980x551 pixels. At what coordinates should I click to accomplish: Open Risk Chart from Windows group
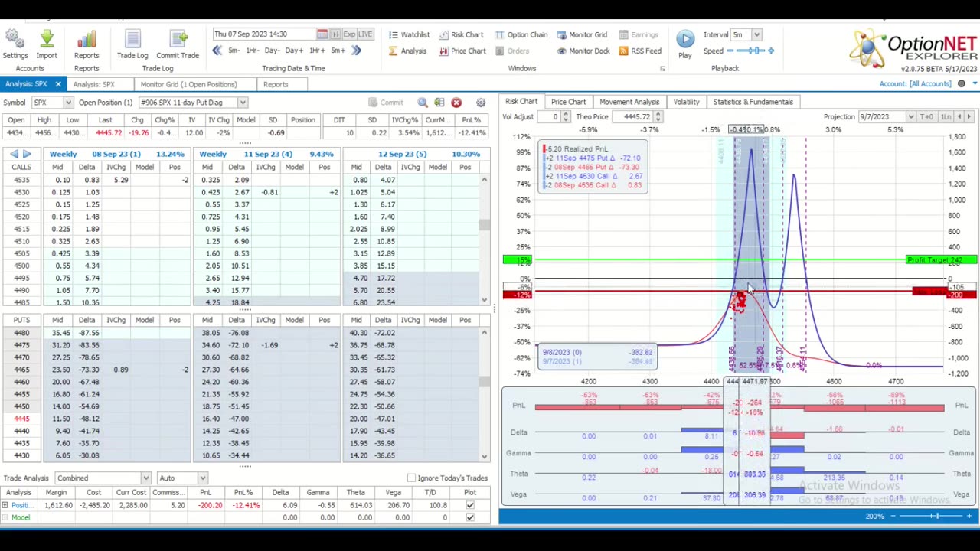[x=461, y=34]
